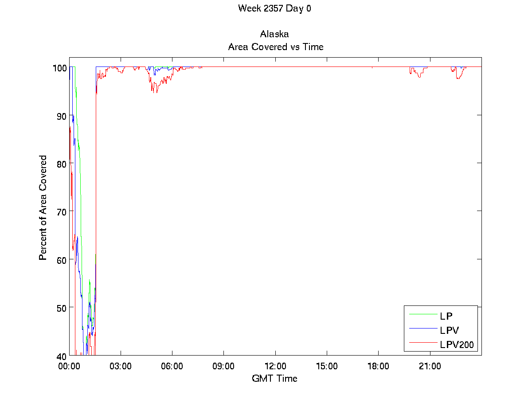Click the red LPV200 legend line
The image size is (532, 399).
[422, 342]
